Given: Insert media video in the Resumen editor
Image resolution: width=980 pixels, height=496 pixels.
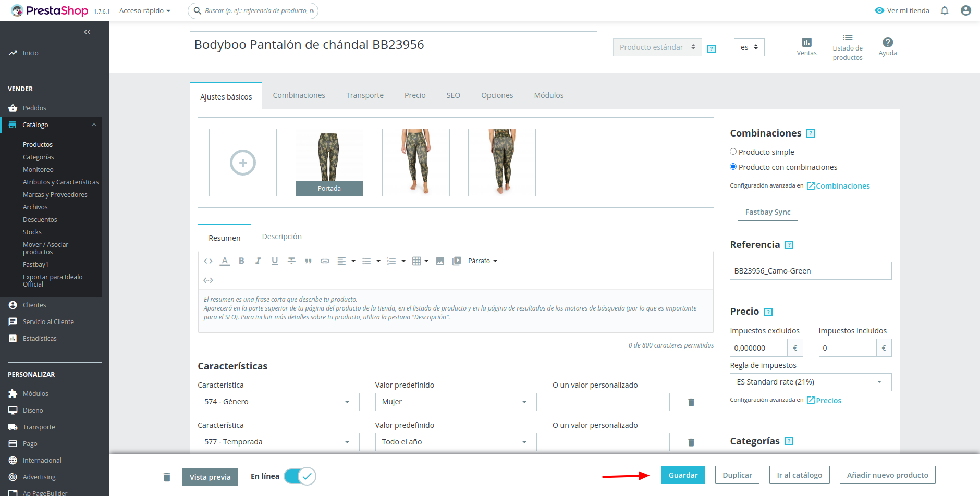Looking at the screenshot, I should [457, 261].
